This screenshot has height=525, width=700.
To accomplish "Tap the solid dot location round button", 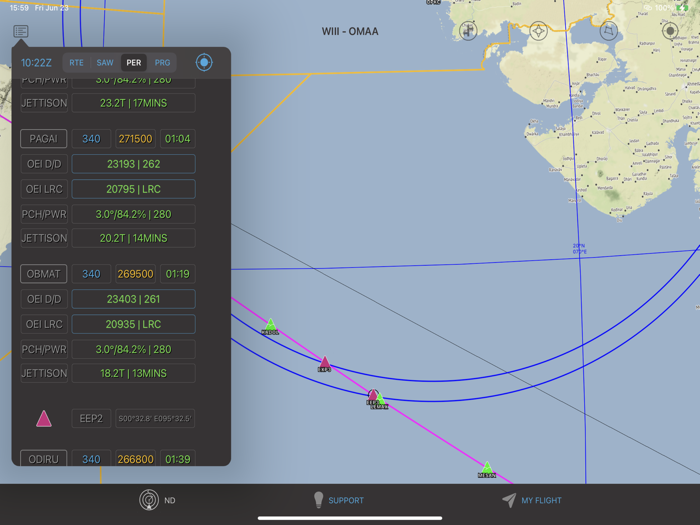I will pos(670,31).
